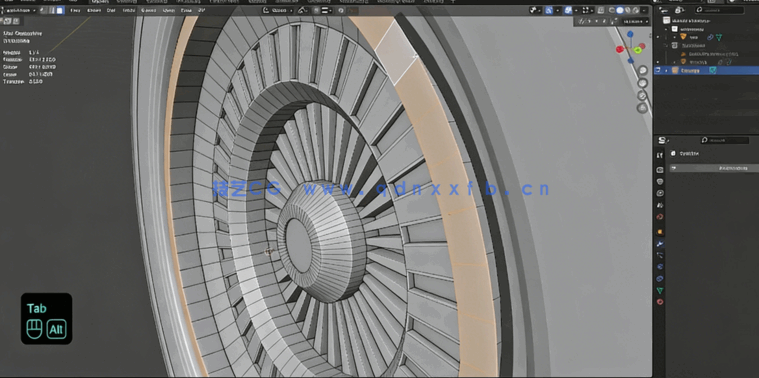
Task: Switch to solid viewport shading
Action: 620,10
